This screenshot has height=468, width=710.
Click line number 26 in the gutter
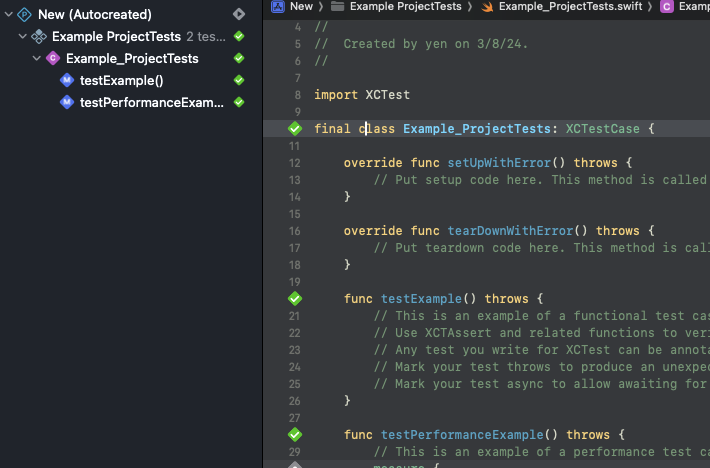pos(295,401)
